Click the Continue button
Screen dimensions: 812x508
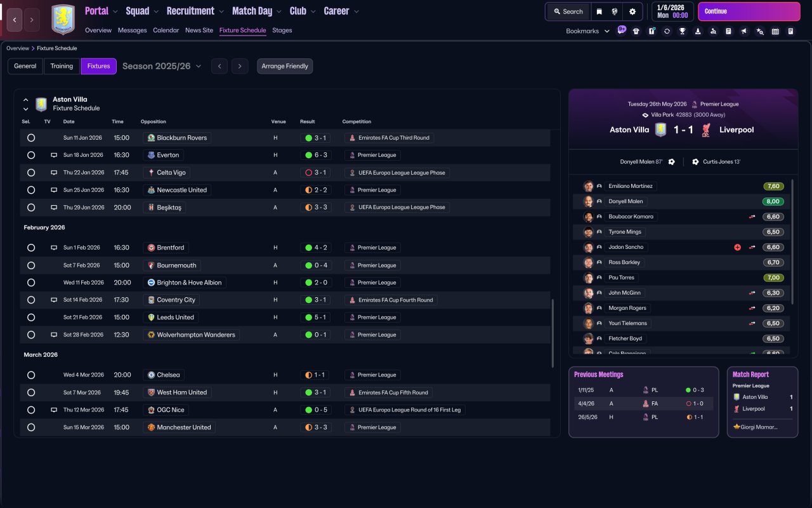749,11
